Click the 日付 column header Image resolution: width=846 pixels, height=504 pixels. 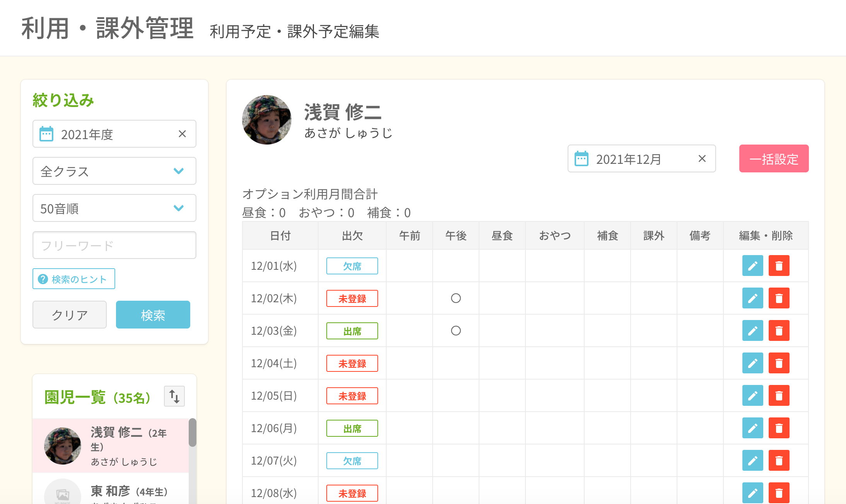tap(280, 235)
